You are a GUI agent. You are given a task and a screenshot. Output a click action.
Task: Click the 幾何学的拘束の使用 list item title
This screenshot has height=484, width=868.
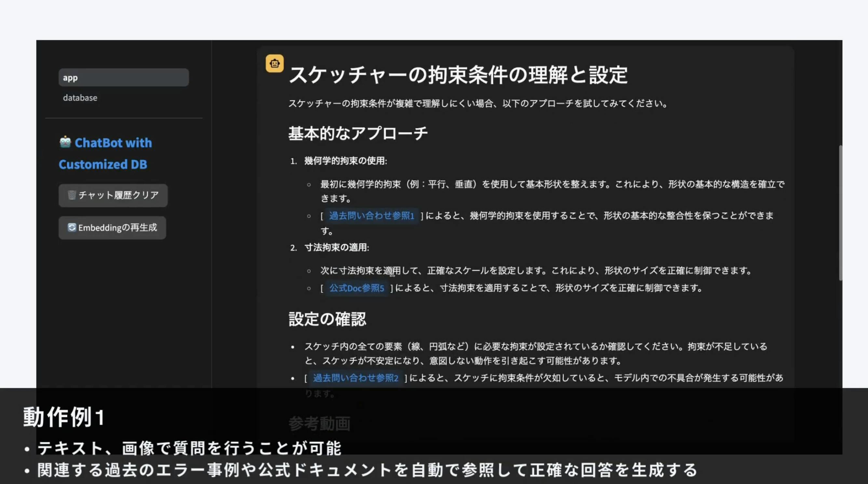(346, 161)
